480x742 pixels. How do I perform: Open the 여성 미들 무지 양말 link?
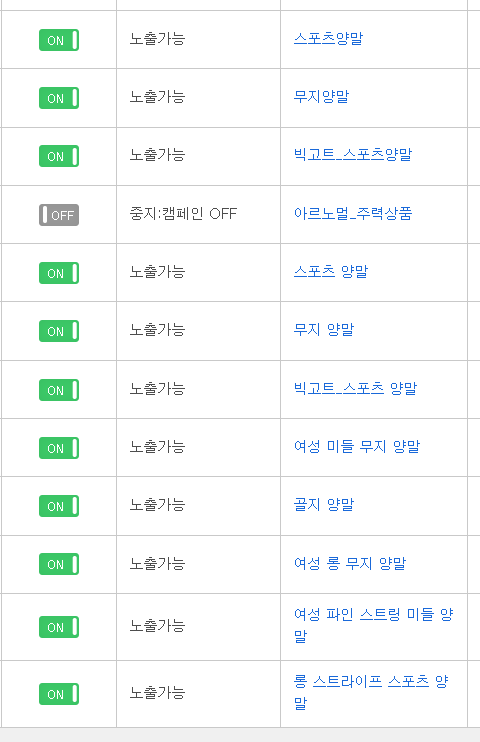coord(356,446)
